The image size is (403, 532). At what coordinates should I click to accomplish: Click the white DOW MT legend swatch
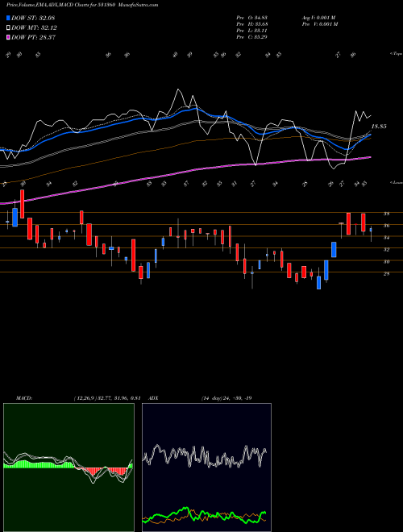9,28
